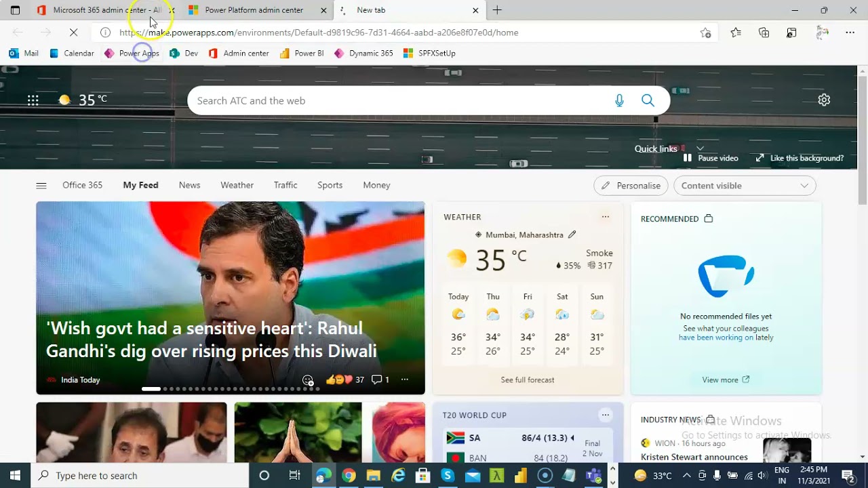Open the tab actions menu icon
The image size is (868, 488).
point(15,10)
